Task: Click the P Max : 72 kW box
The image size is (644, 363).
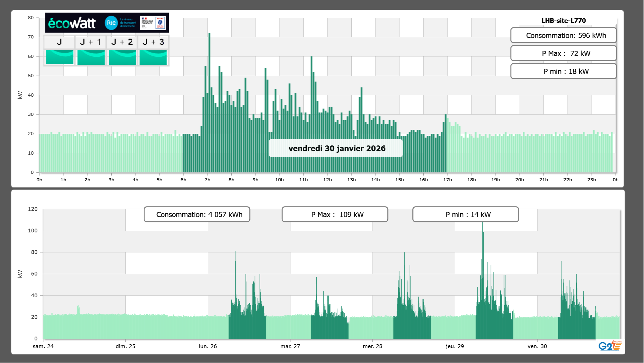Action: (x=563, y=53)
